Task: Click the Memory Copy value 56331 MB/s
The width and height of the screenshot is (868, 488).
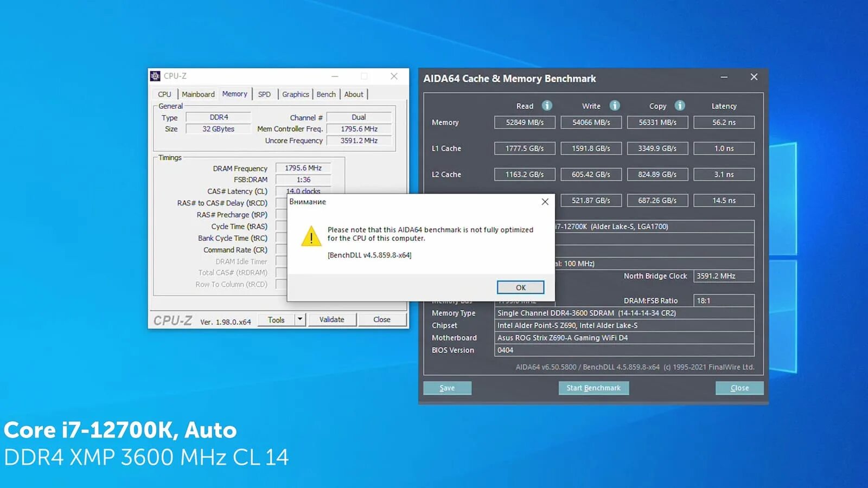Action: [658, 123]
